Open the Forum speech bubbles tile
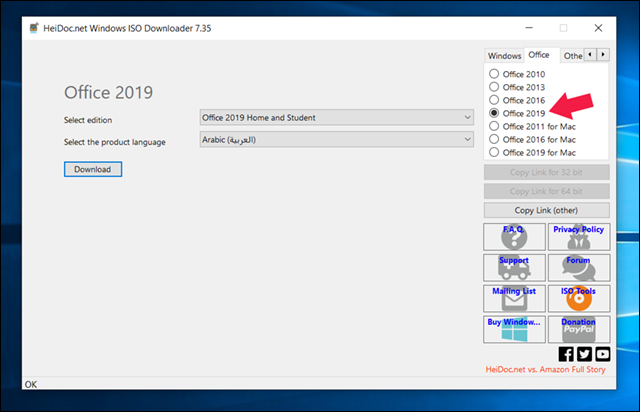Screen dimensions: 640x412 (x=579, y=267)
